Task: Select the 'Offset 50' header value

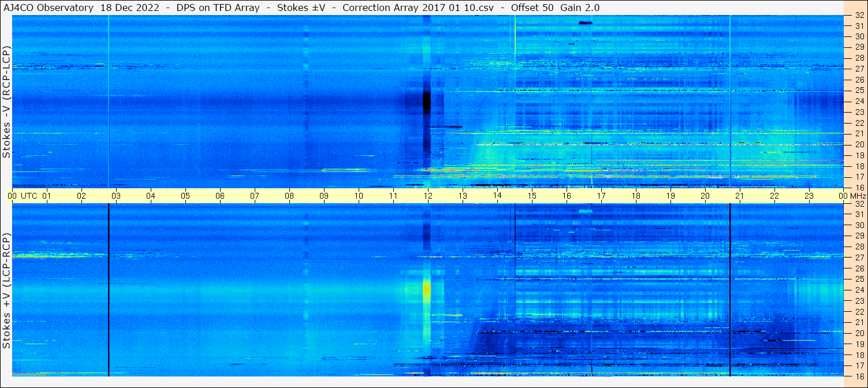Action: pos(532,8)
